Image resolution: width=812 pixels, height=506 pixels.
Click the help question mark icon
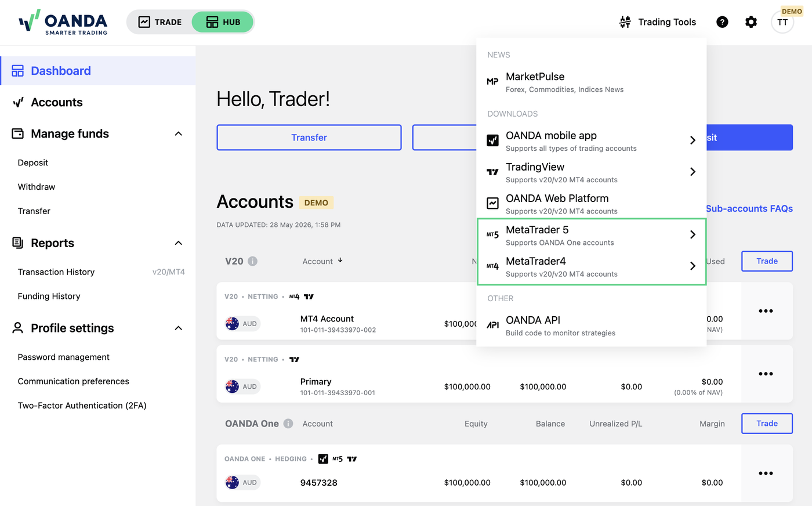click(x=722, y=22)
